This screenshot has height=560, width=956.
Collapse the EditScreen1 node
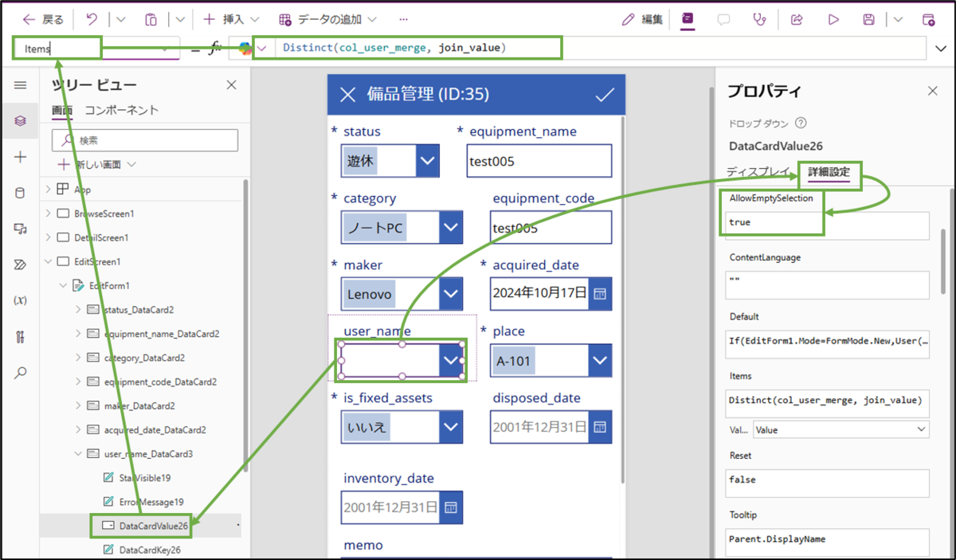point(48,261)
